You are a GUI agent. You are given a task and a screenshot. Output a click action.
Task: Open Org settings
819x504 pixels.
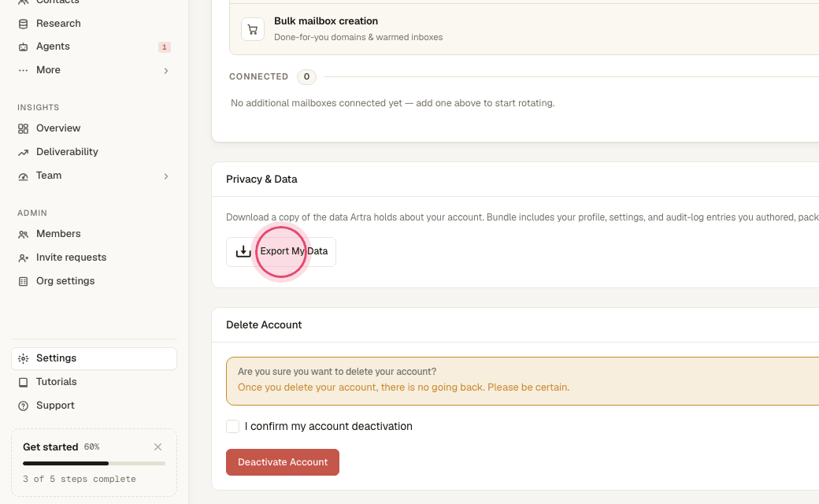94,281
